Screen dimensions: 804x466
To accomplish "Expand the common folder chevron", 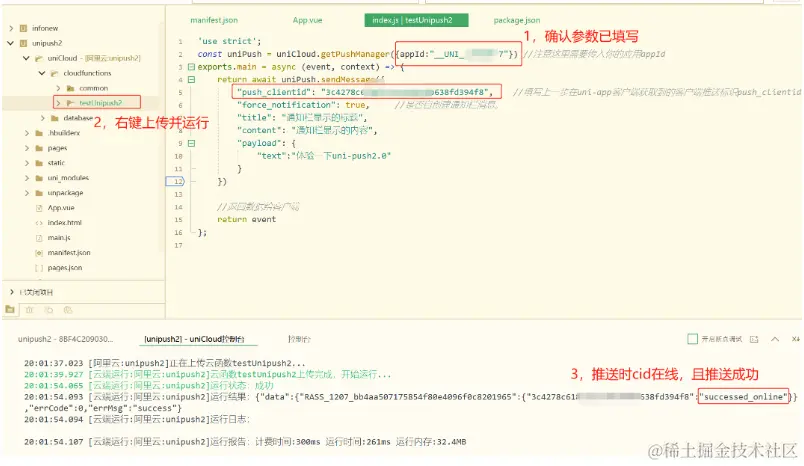I will 58,88.
